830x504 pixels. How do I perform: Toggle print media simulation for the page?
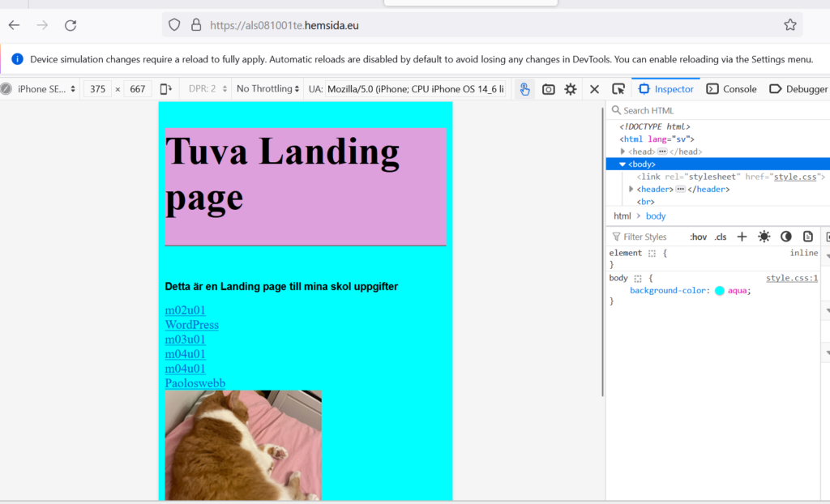click(807, 237)
